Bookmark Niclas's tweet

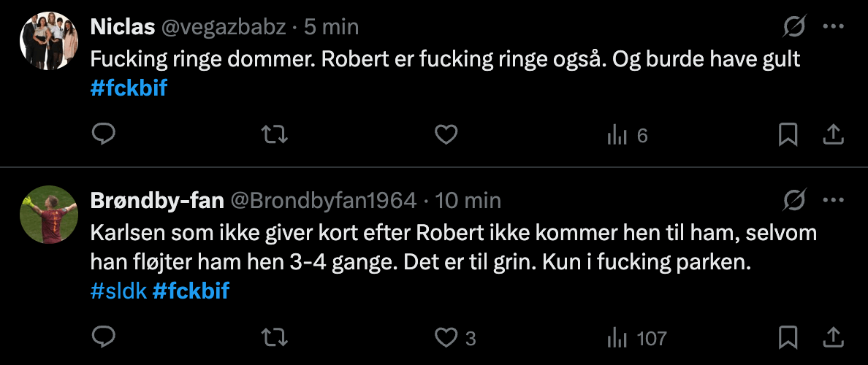pos(788,135)
